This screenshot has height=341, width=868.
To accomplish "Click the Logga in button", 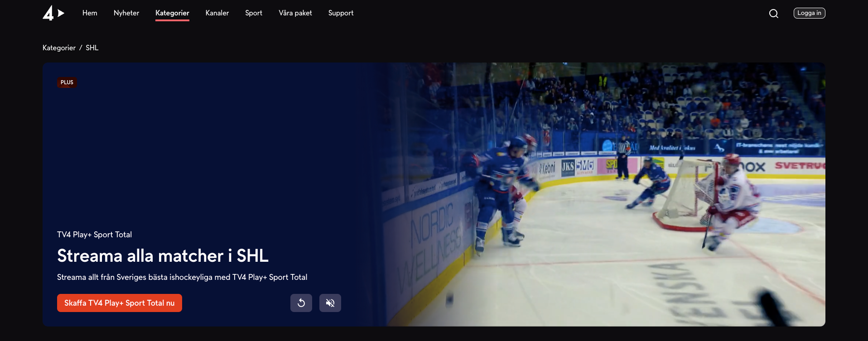I will click(x=809, y=13).
